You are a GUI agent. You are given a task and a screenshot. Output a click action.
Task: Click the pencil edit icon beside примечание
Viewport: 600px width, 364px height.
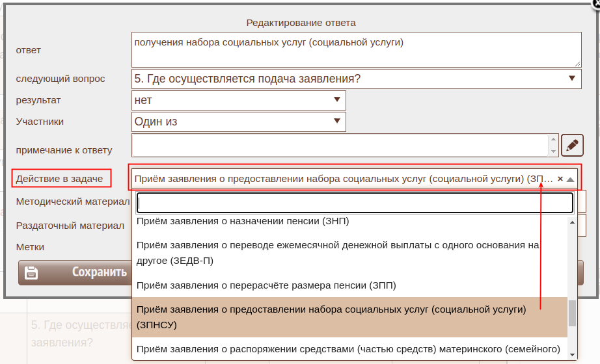click(571, 145)
